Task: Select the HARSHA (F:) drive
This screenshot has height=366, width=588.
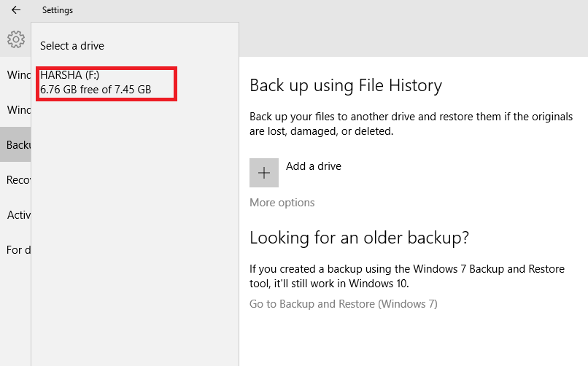Action: coord(107,84)
